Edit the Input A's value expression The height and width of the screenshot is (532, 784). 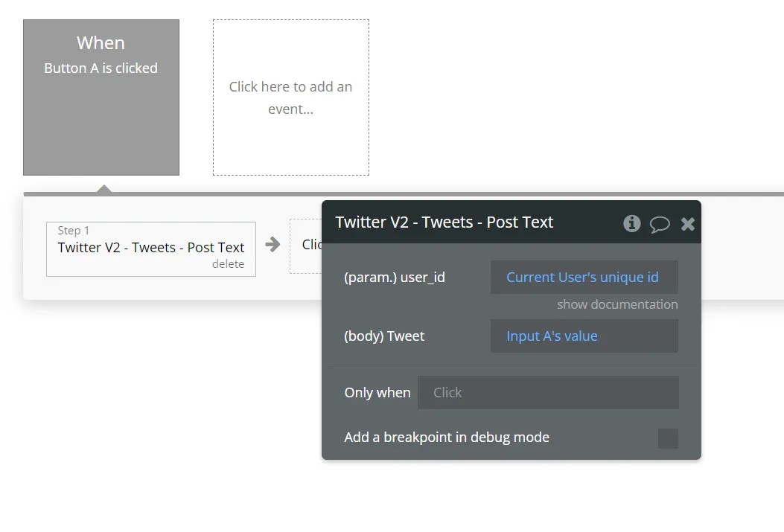[584, 336]
